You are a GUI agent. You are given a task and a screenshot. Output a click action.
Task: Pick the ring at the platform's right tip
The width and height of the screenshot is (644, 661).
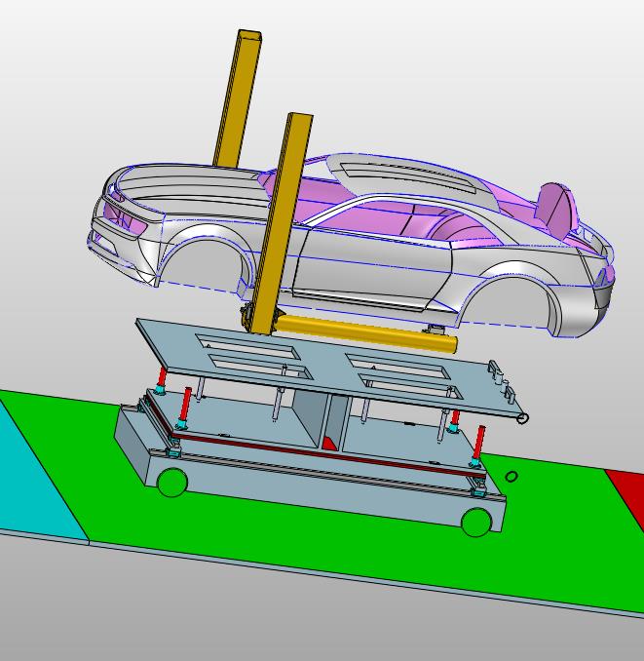click(522, 418)
